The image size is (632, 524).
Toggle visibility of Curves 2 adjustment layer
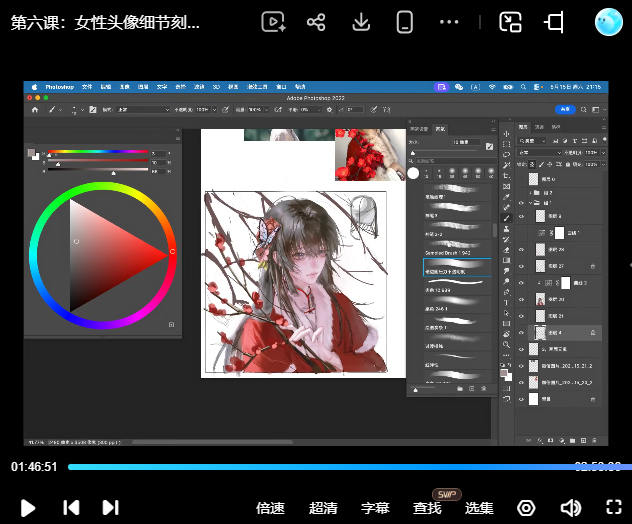click(x=521, y=283)
